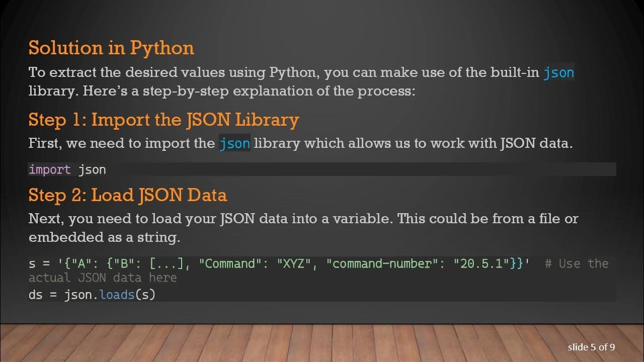This screenshot has width=644, height=362.
Task: Click the "slide 5 of 9" indicator
Action: [x=591, y=347]
